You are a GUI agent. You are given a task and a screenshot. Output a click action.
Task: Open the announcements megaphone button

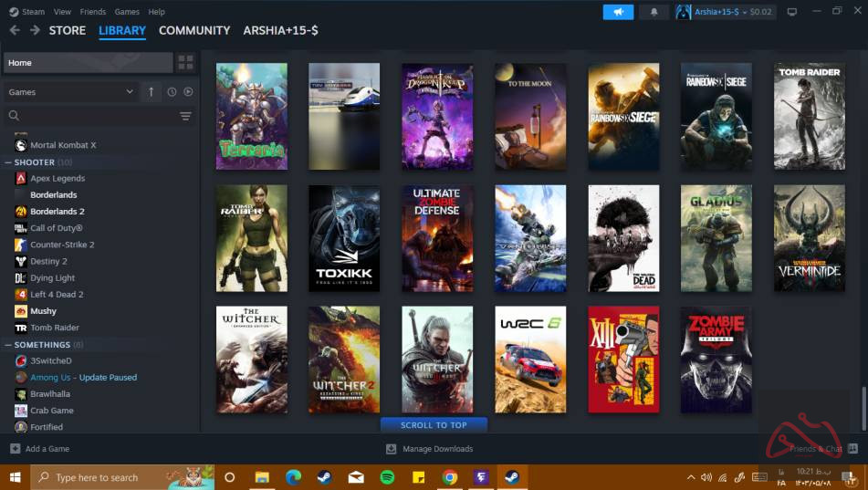[618, 12]
